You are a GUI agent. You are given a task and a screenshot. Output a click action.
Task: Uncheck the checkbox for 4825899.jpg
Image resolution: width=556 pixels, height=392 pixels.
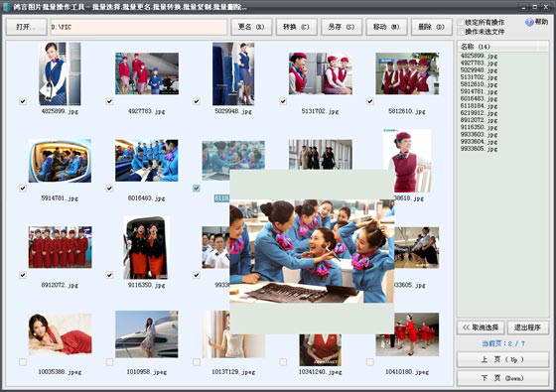click(23, 101)
